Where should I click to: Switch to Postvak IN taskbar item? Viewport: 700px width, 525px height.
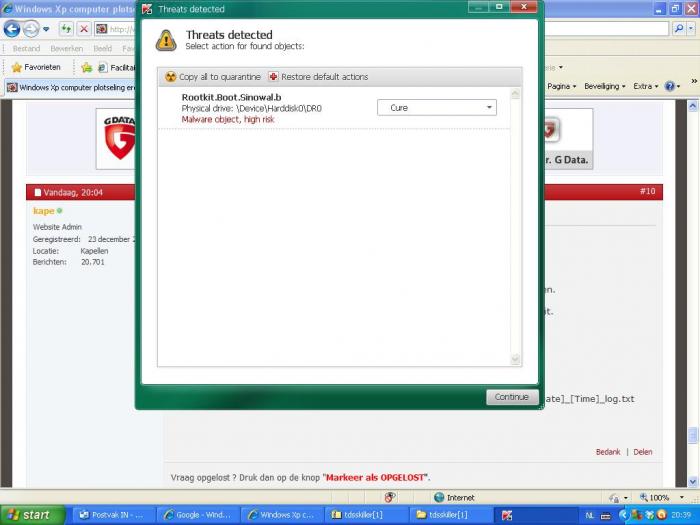tap(114, 515)
